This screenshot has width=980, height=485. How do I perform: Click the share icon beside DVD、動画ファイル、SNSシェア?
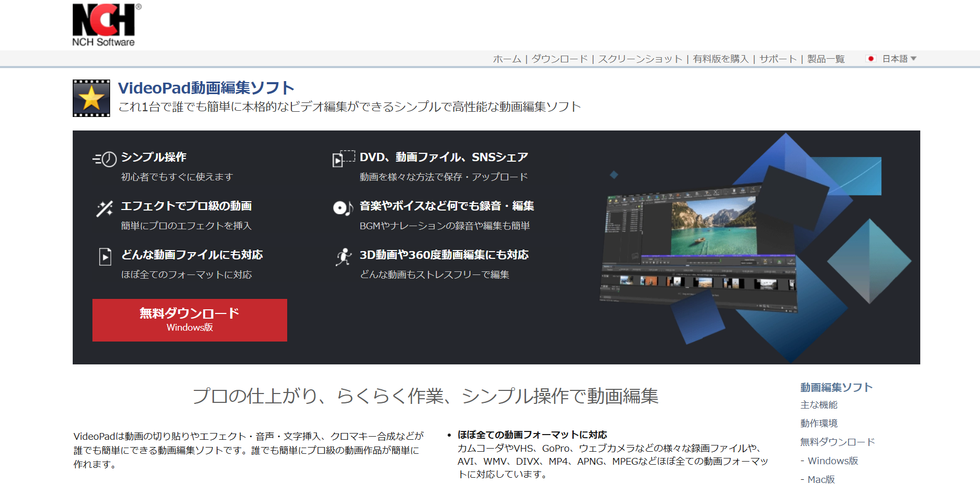point(343,159)
